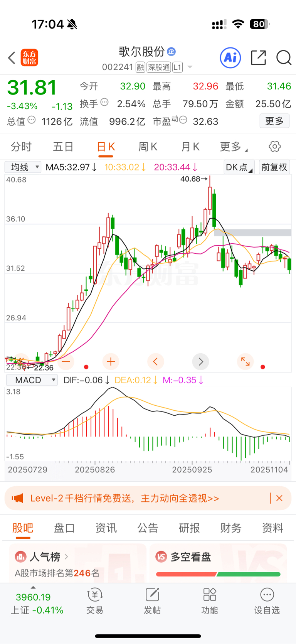Zoom out chart with minus button
This screenshot has height=644, width=296.
66,362
